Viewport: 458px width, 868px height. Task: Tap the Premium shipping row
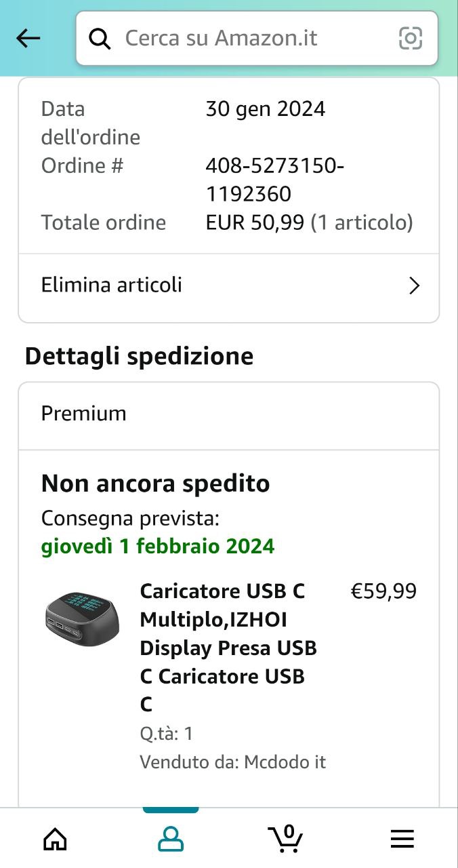click(228, 414)
